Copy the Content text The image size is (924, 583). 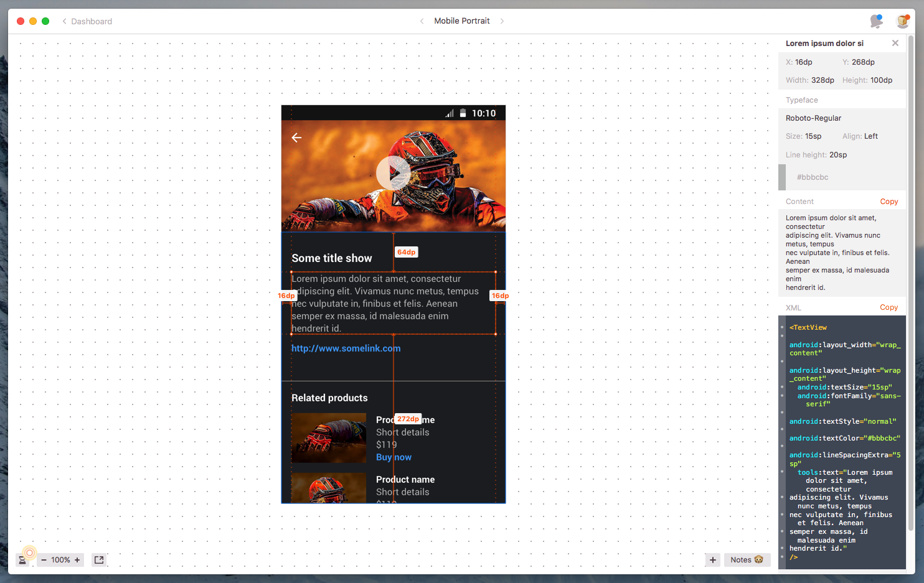point(889,202)
